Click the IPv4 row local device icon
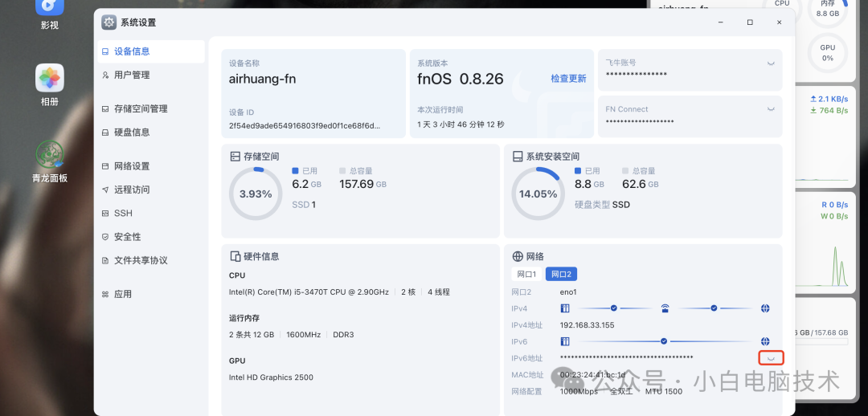 pyautogui.click(x=565, y=308)
